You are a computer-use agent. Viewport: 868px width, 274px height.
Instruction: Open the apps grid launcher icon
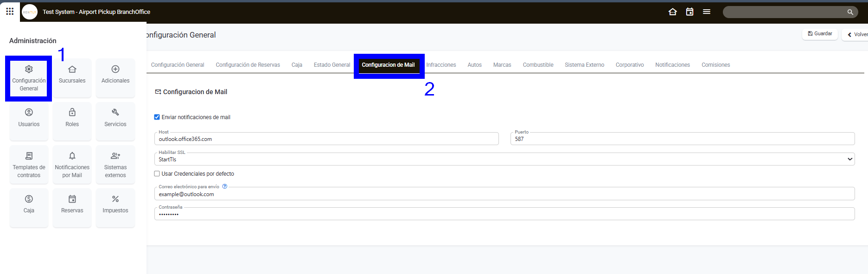10,11
